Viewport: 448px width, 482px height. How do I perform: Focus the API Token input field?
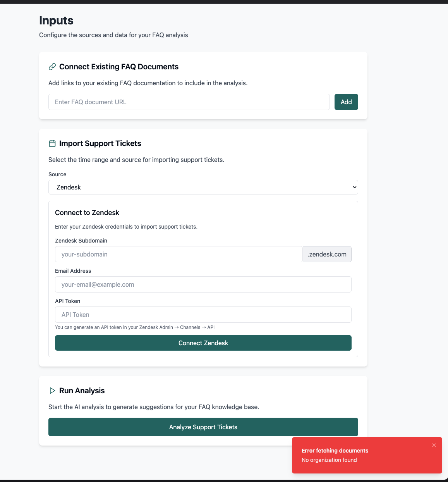click(203, 315)
